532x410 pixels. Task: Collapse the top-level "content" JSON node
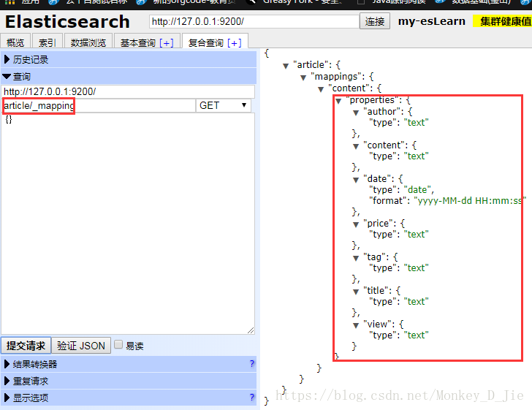321,90
